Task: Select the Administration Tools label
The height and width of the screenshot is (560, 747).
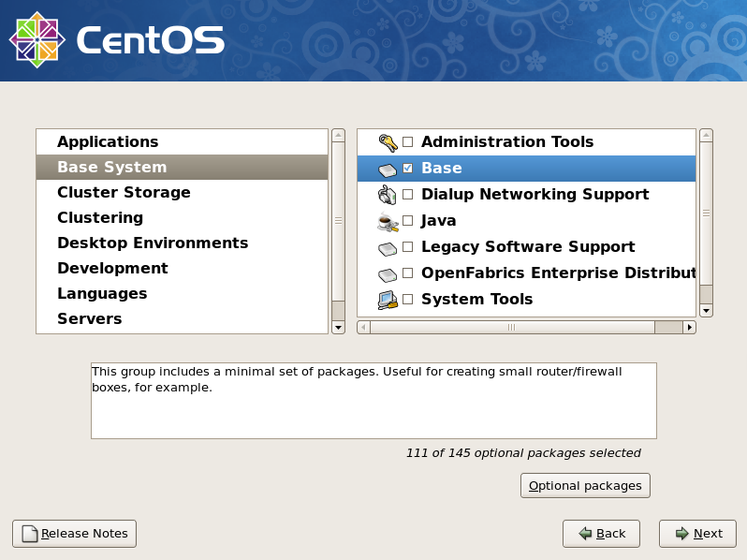Action: coord(507,141)
